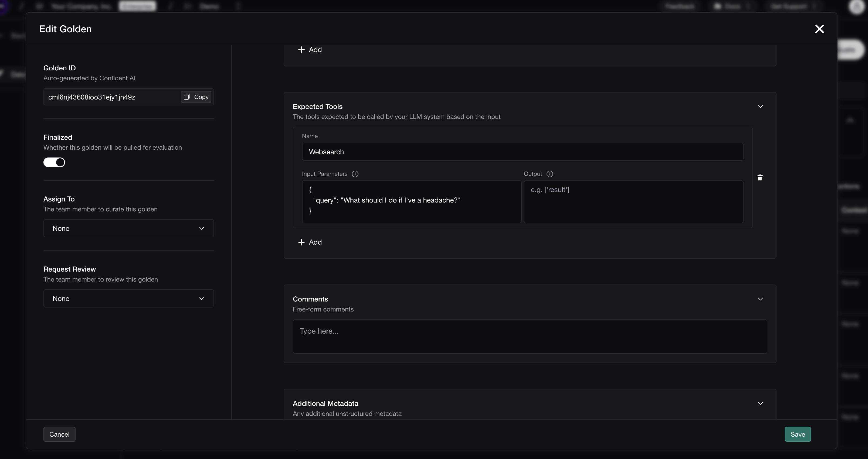Open the Assign To dropdown
The height and width of the screenshot is (459, 868).
point(128,228)
